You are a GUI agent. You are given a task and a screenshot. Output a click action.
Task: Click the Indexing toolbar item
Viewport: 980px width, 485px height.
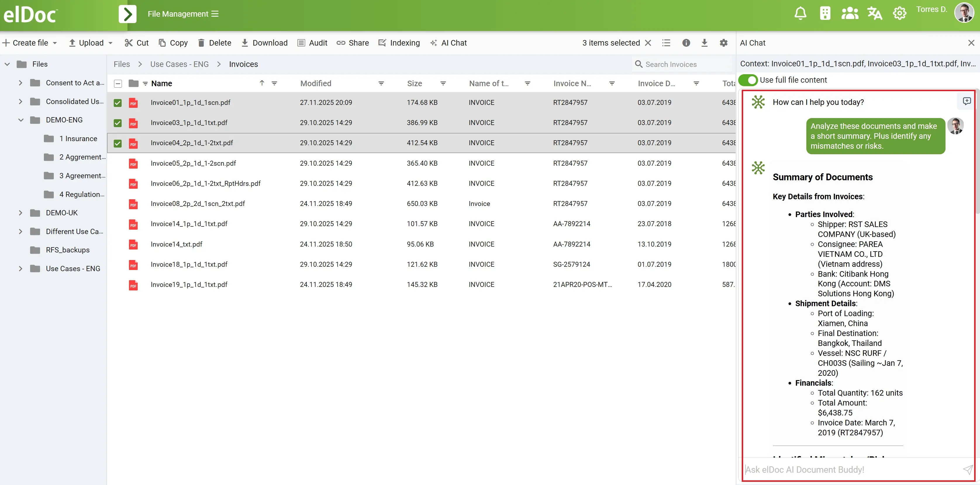[x=399, y=43]
